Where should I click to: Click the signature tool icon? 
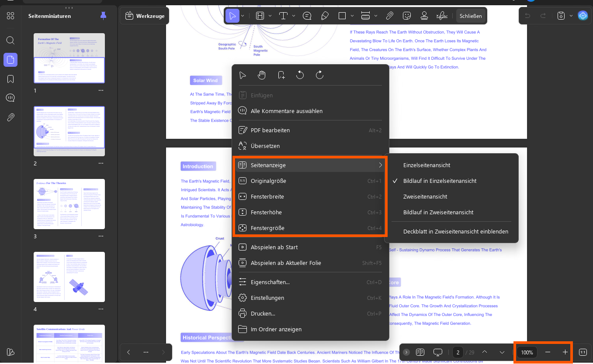tap(442, 16)
